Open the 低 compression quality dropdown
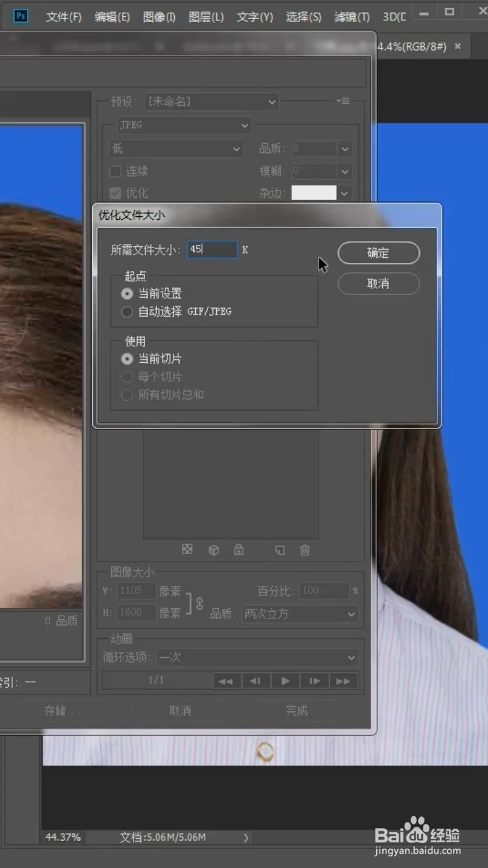Image resolution: width=488 pixels, height=868 pixels. click(x=176, y=149)
